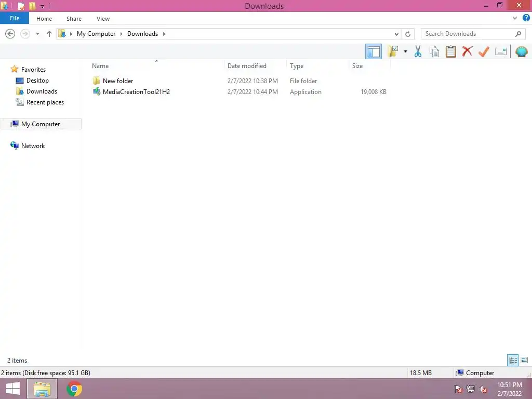Click Downloads in the address breadcrumb
532x399 pixels.
[x=142, y=34]
